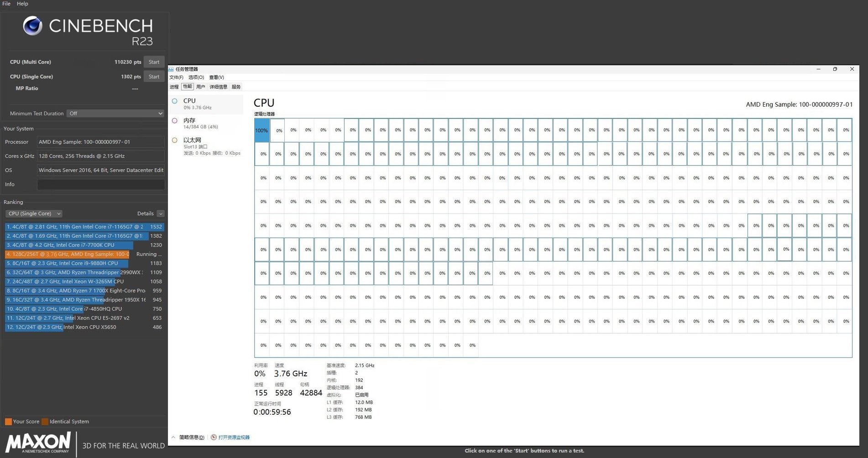The height and width of the screenshot is (458, 868).
Task: Maximize the Task Manager window
Action: pos(835,69)
